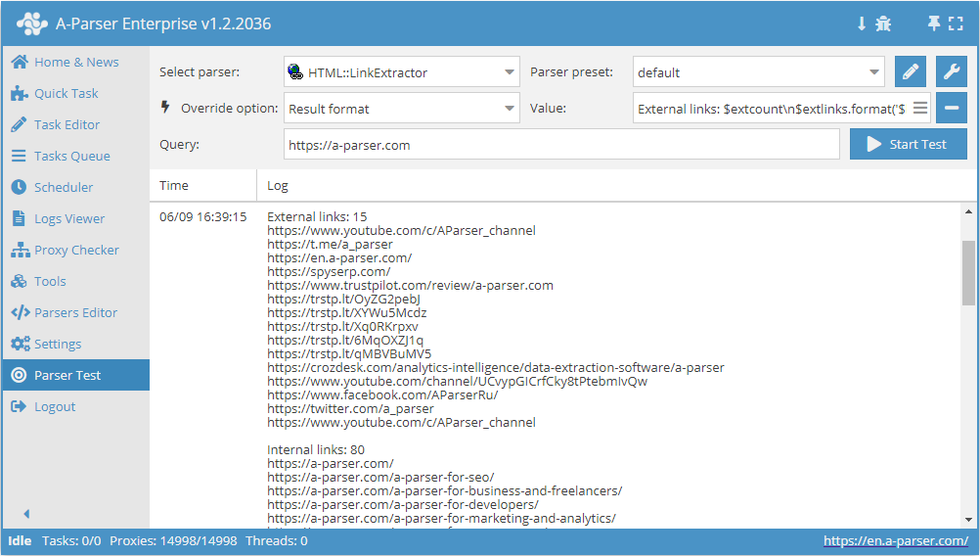980x556 pixels.
Task: Click the log vertical scrollbar thumb
Action: click(x=968, y=274)
